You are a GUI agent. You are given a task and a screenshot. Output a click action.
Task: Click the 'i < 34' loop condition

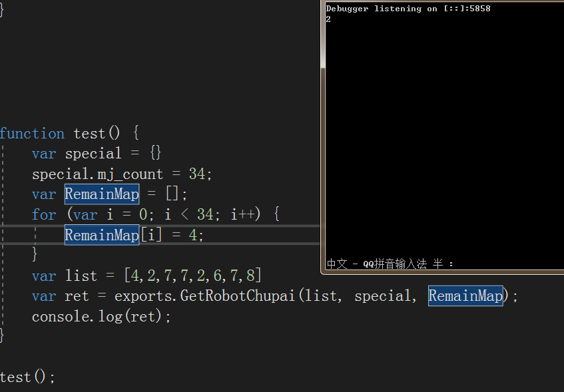click(x=189, y=215)
